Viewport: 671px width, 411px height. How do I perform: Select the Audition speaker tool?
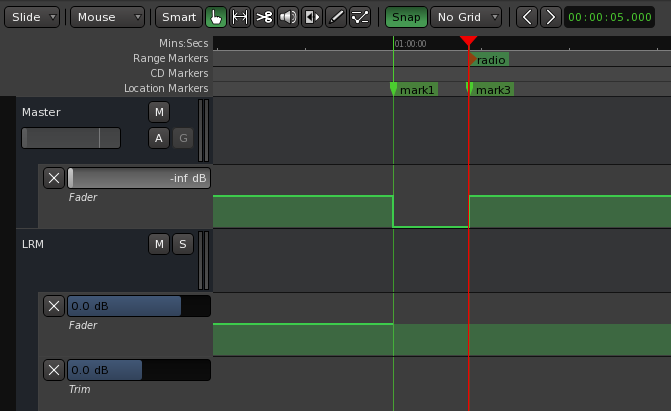point(288,17)
